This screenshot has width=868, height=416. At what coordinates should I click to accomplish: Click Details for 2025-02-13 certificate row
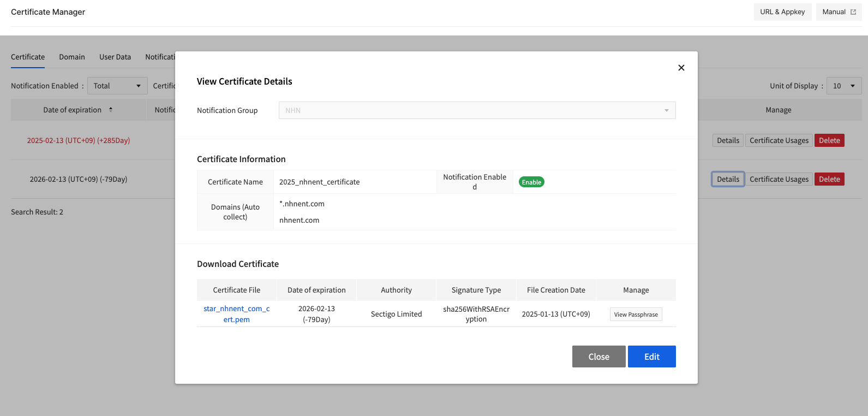[x=728, y=140]
